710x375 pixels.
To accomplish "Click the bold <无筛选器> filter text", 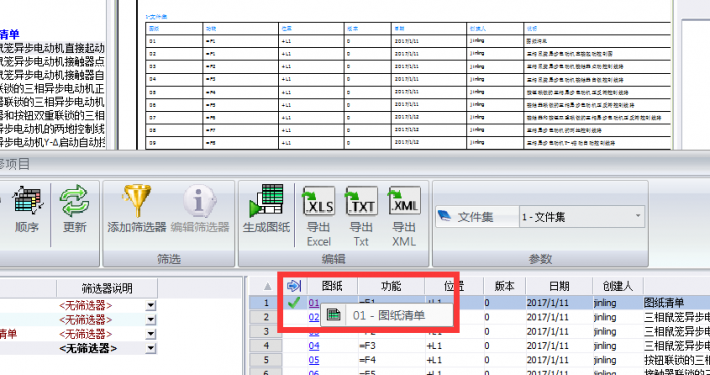I will click(88, 348).
